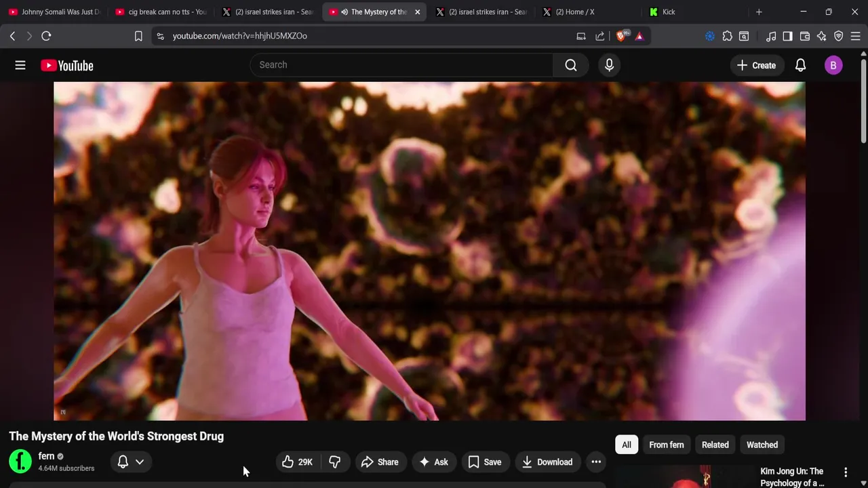This screenshot has width=868, height=488.
Task: Open fern channel name link
Action: pos(46,456)
